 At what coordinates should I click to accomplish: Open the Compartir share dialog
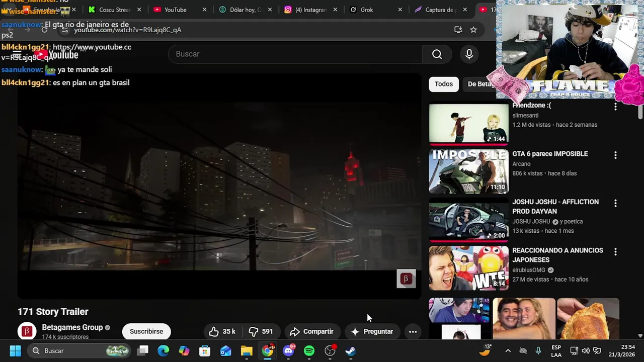(x=311, y=331)
